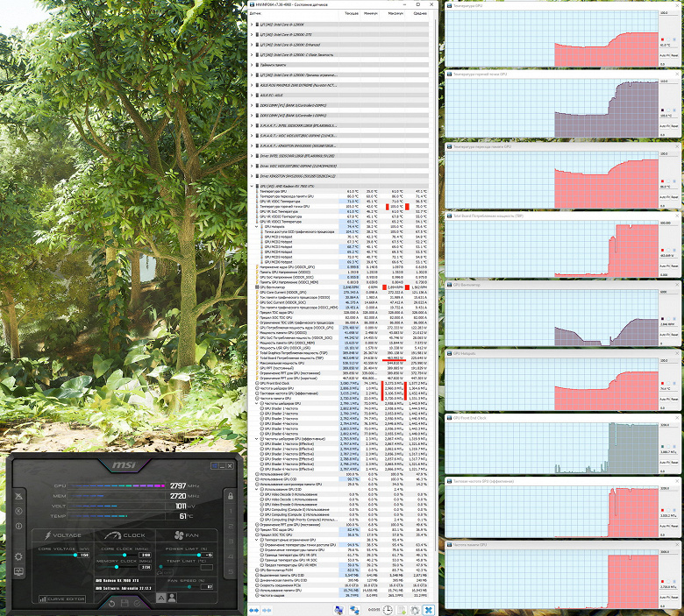The width and height of the screenshot is (684, 616).
Task: Close sensors with the blue X toolbar icon
Action: [429, 610]
